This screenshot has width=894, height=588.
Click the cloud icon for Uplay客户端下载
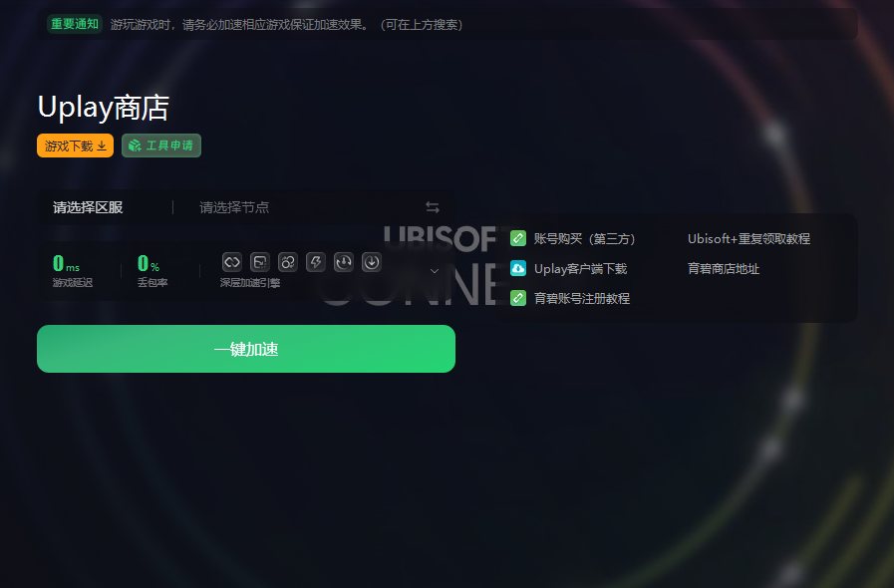point(518,269)
